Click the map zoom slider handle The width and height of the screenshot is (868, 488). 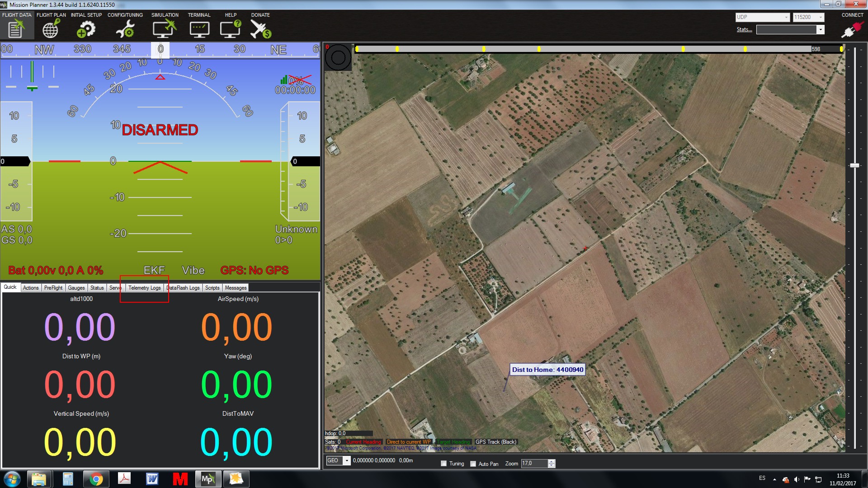[x=854, y=165]
